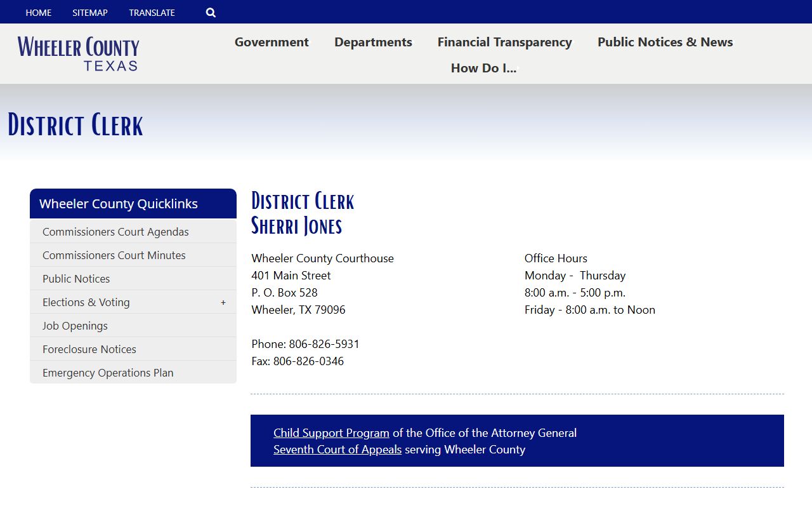Select Public Notices quicklink

point(133,279)
